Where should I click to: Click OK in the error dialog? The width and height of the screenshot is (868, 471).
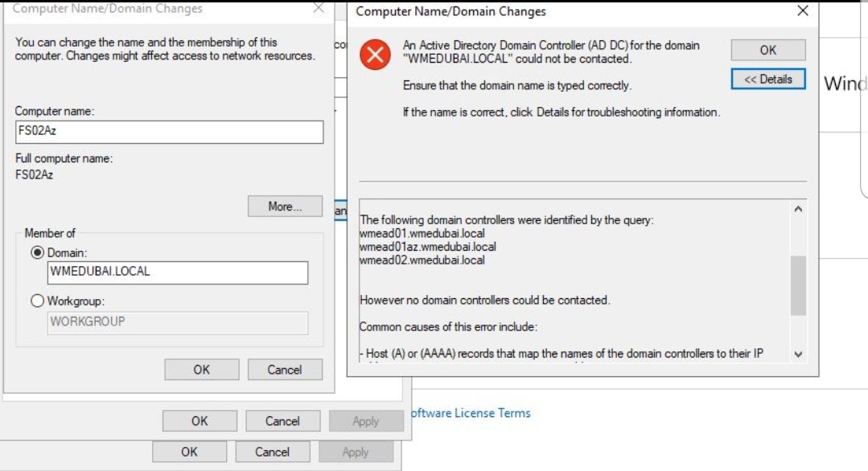[x=767, y=50]
